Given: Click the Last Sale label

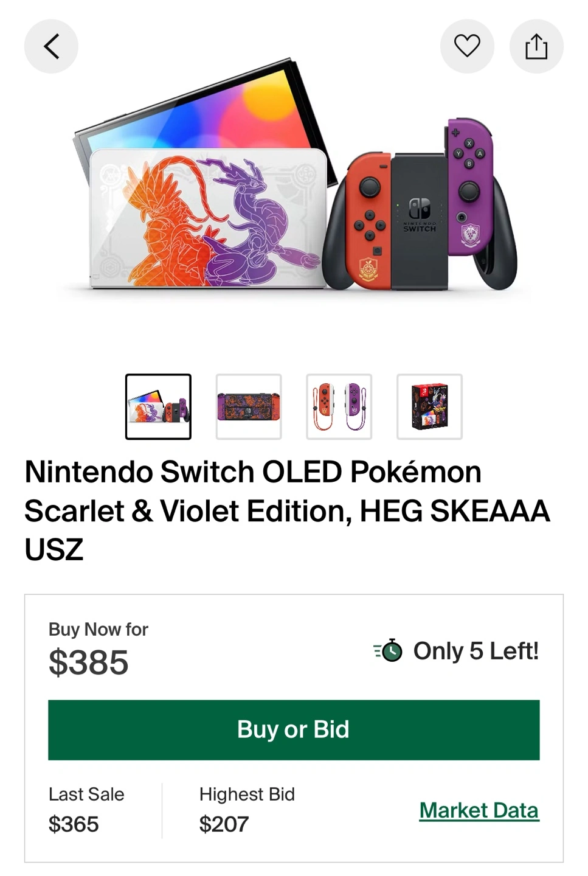Looking at the screenshot, I should pos(86,794).
